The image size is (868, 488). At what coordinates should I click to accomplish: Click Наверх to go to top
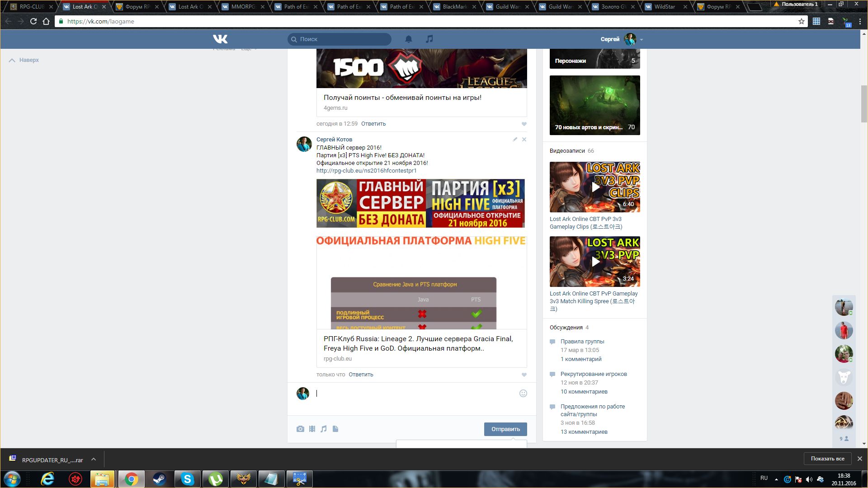(24, 60)
